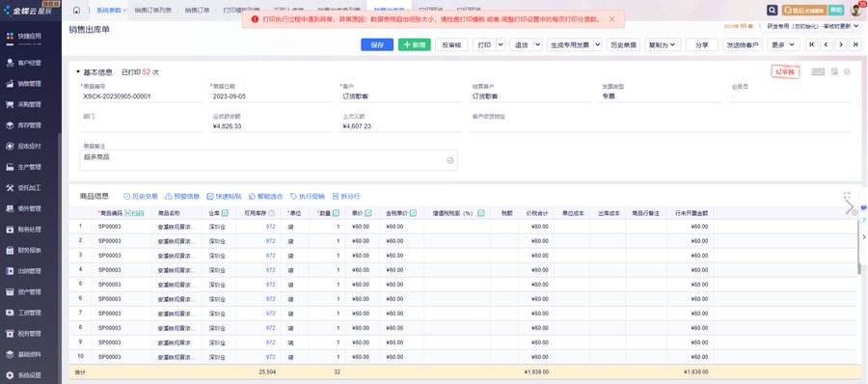
Task: Click help icon beside 可用库存 header
Action: (271, 213)
